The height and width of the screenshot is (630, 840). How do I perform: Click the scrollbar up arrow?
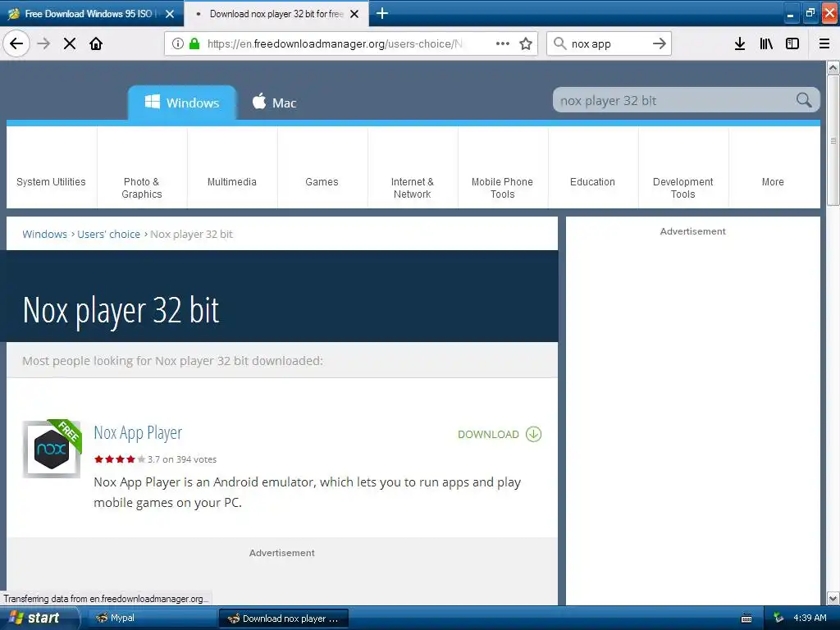click(x=833, y=67)
